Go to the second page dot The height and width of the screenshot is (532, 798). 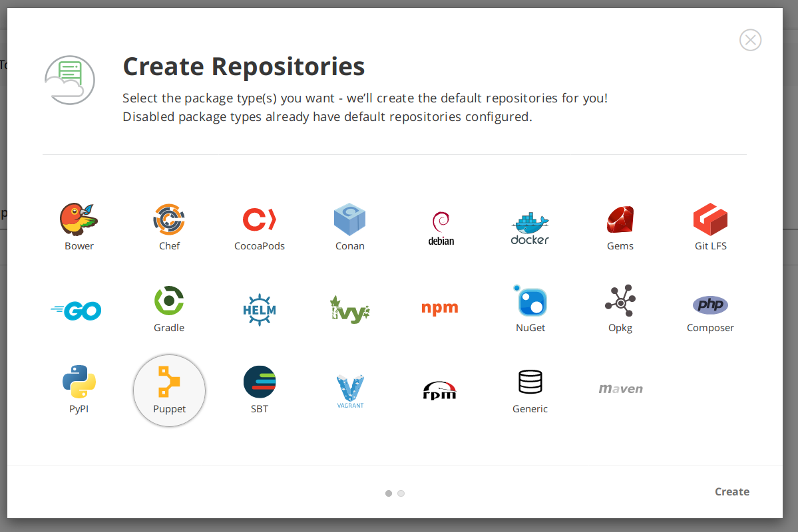[x=401, y=493]
